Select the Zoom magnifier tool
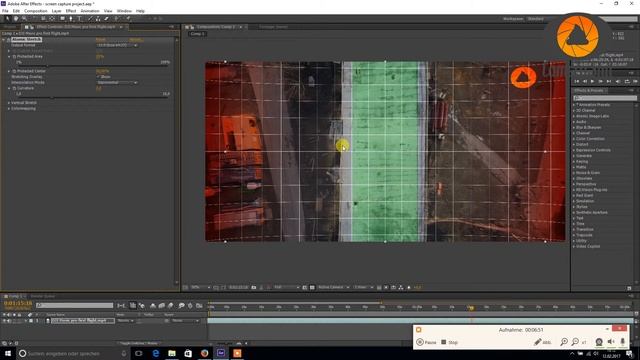 click(x=24, y=18)
